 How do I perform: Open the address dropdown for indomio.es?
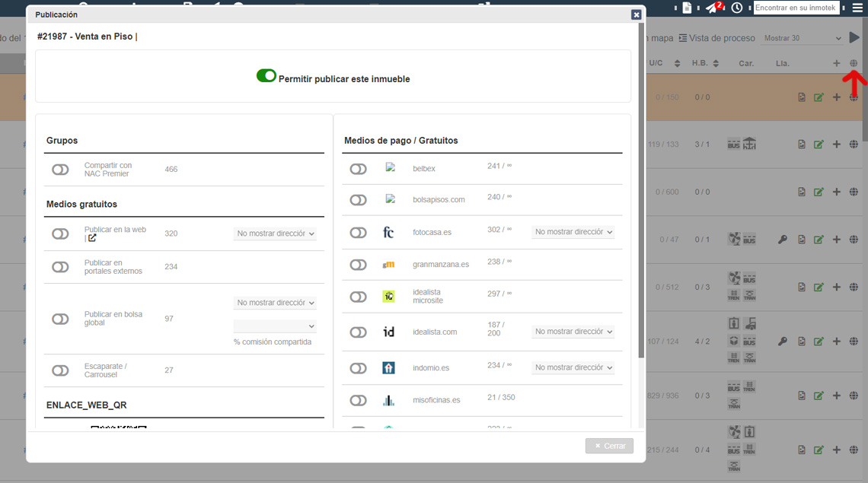click(573, 367)
